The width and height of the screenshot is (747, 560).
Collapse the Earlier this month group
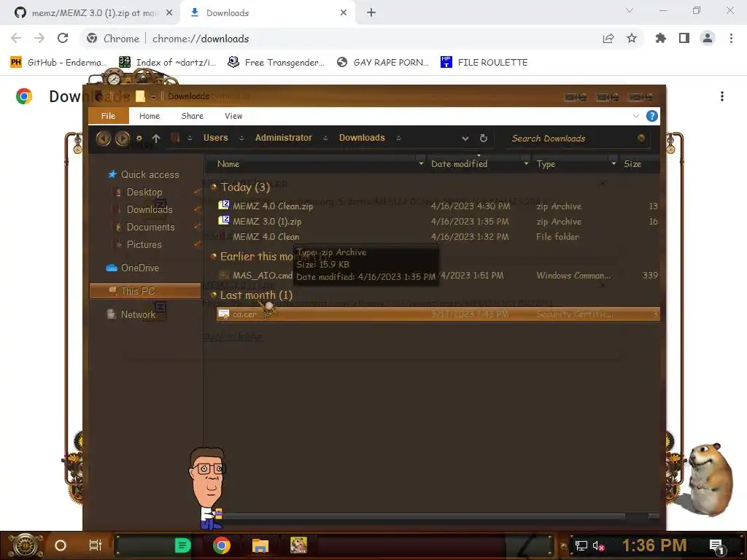point(214,256)
